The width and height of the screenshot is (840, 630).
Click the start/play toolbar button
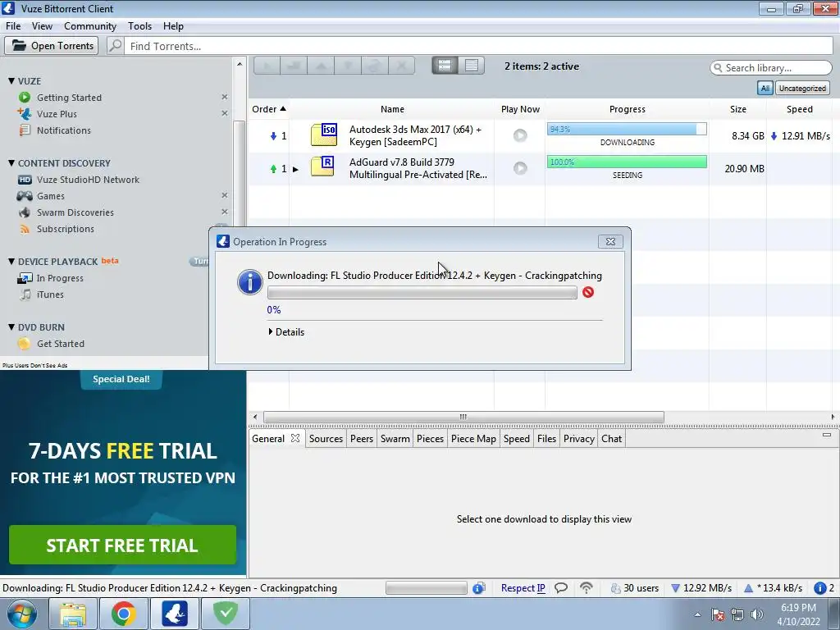tap(267, 66)
